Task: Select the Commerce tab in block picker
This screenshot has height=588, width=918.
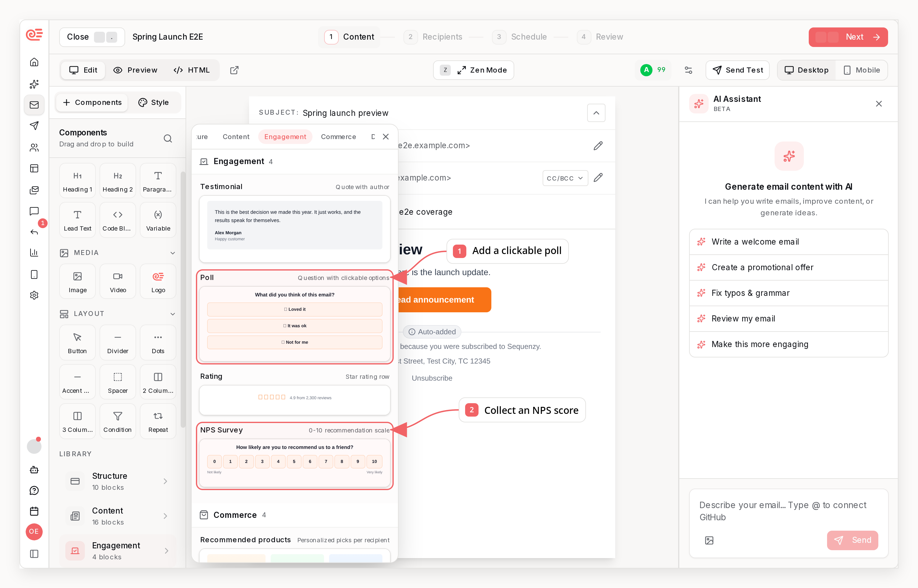Action: (338, 137)
